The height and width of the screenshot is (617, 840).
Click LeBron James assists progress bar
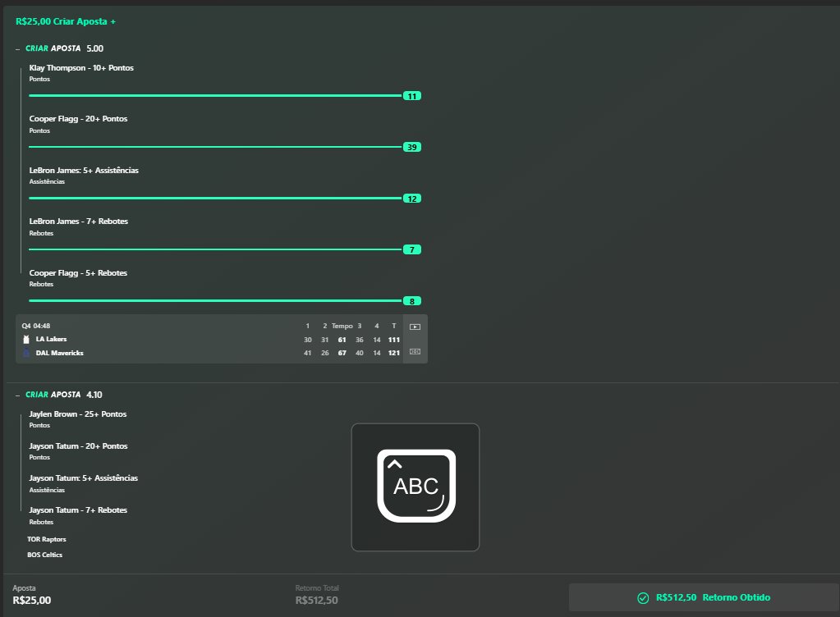(215, 198)
